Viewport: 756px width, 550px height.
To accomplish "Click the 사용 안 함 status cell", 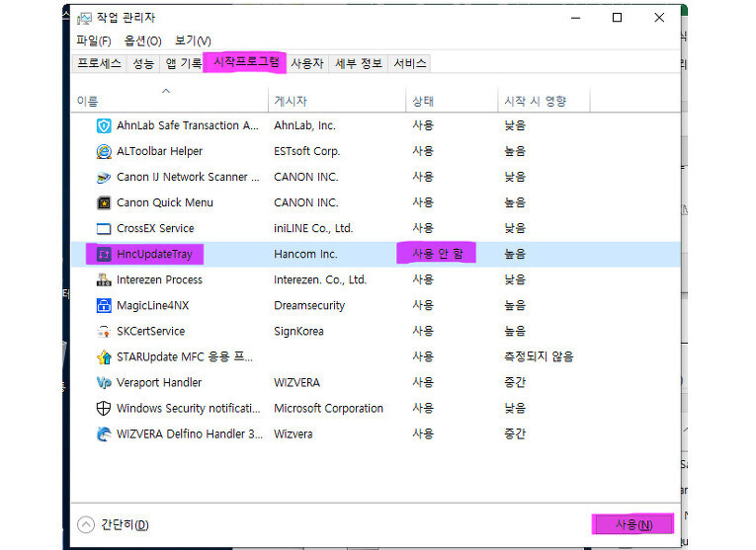I will click(438, 255).
